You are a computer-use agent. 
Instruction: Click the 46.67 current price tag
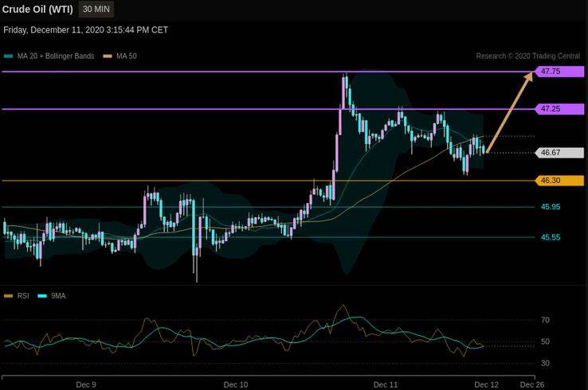pyautogui.click(x=559, y=153)
